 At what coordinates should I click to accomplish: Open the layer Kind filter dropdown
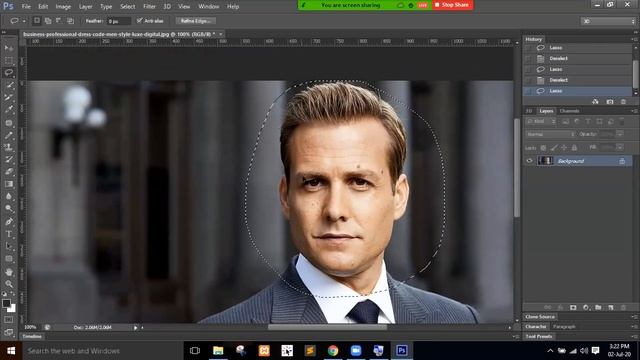[x=541, y=122]
